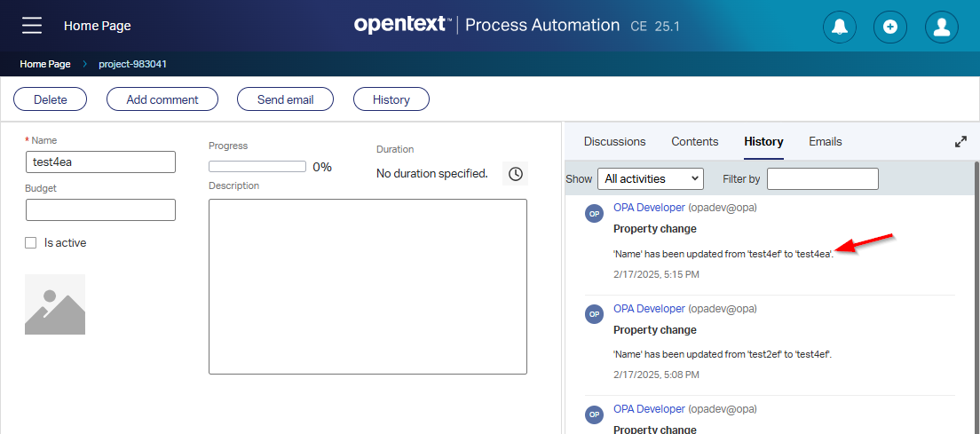Open the notifications bell
This screenshot has height=434, width=980.
(x=839, y=27)
